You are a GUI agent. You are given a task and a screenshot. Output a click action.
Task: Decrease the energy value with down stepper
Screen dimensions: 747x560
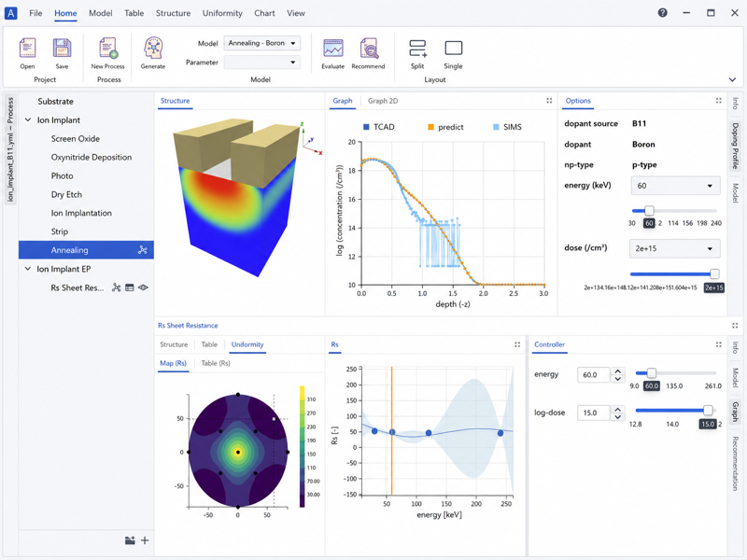[617, 379]
